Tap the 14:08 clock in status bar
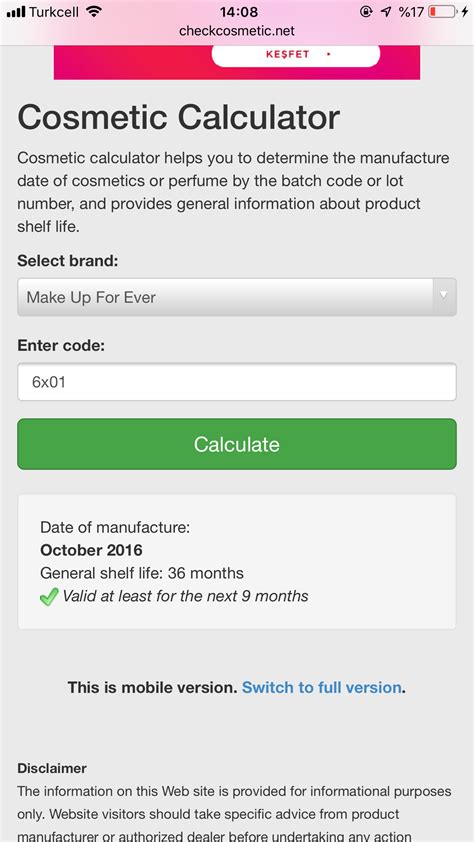Image resolution: width=474 pixels, height=842 pixels. coord(238,12)
